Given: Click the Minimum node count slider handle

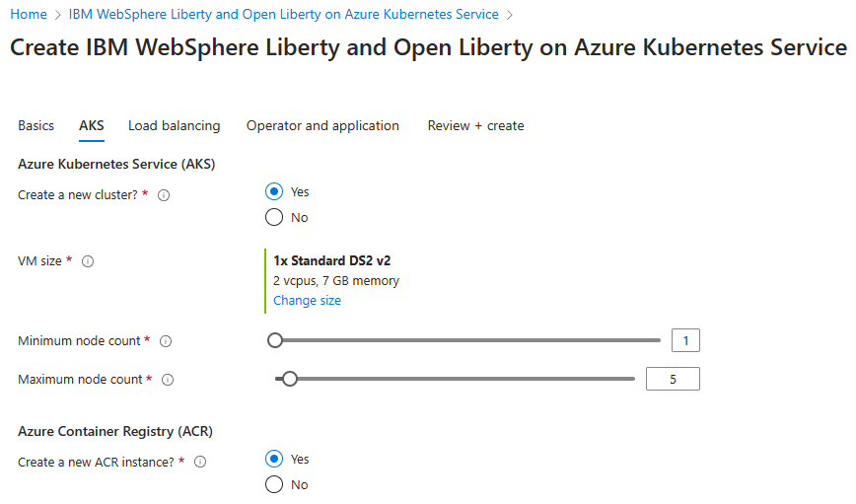Looking at the screenshot, I should pos(275,340).
